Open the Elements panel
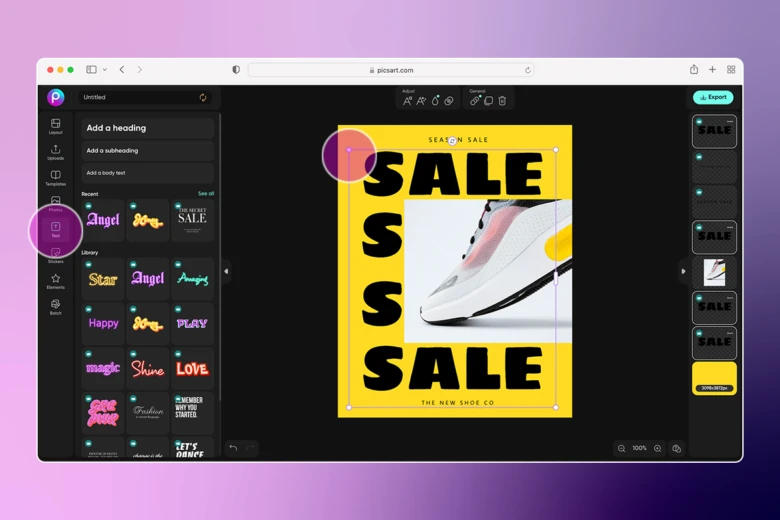This screenshot has width=780, height=520. click(56, 281)
